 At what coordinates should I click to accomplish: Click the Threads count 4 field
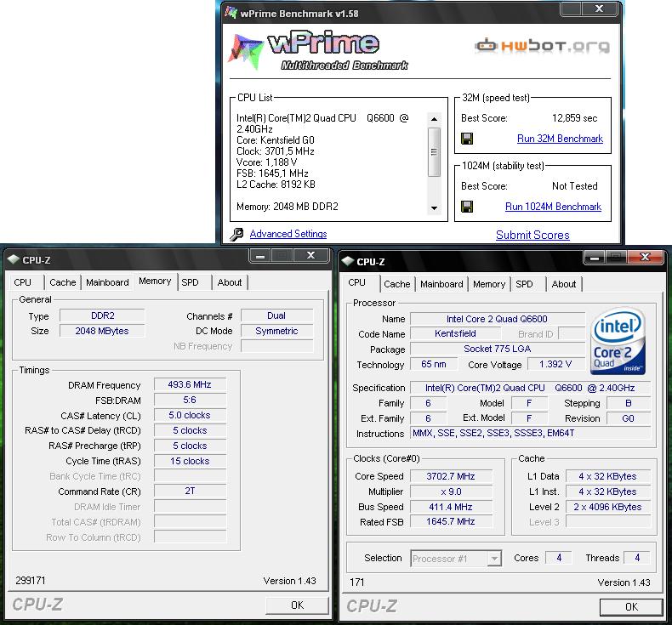click(637, 557)
